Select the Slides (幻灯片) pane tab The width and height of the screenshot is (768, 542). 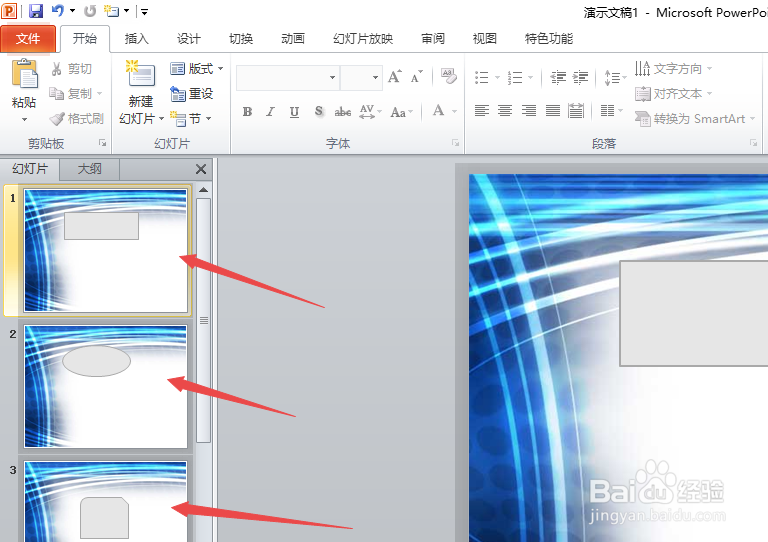(30, 169)
